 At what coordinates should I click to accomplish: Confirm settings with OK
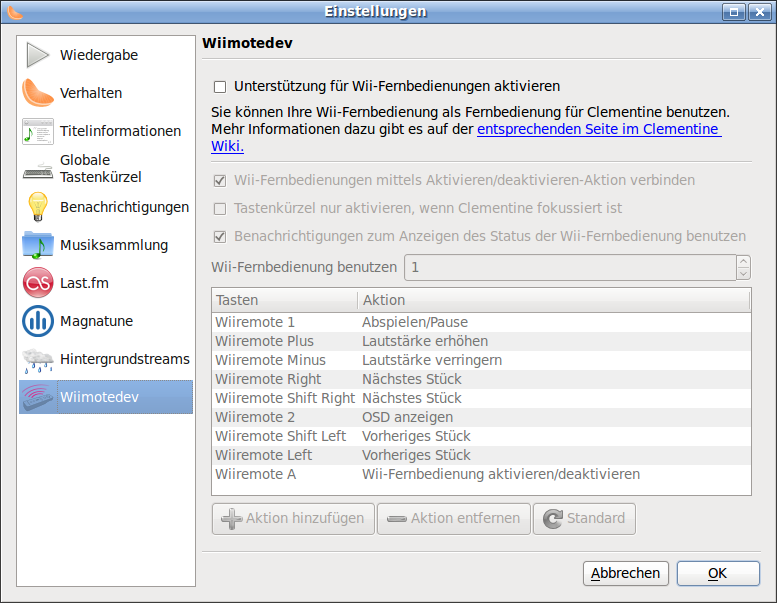coord(718,573)
